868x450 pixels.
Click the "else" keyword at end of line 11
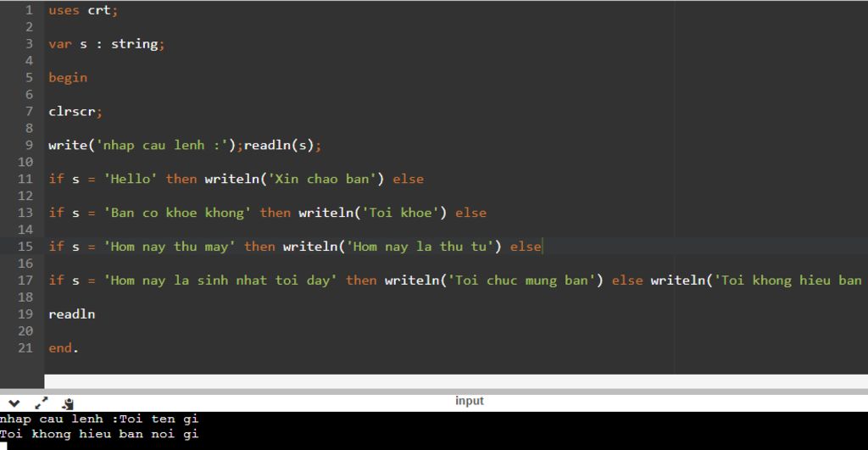tap(408, 179)
